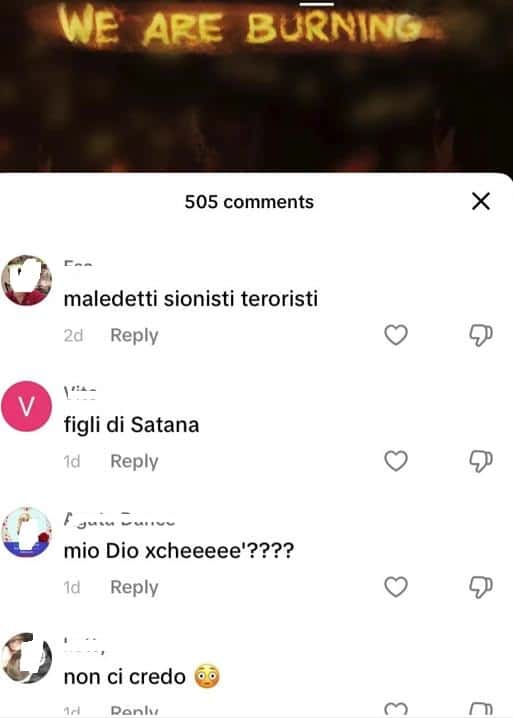
Task: Like the 'mio Dio xcheeeee' comment
Action: coord(396,587)
